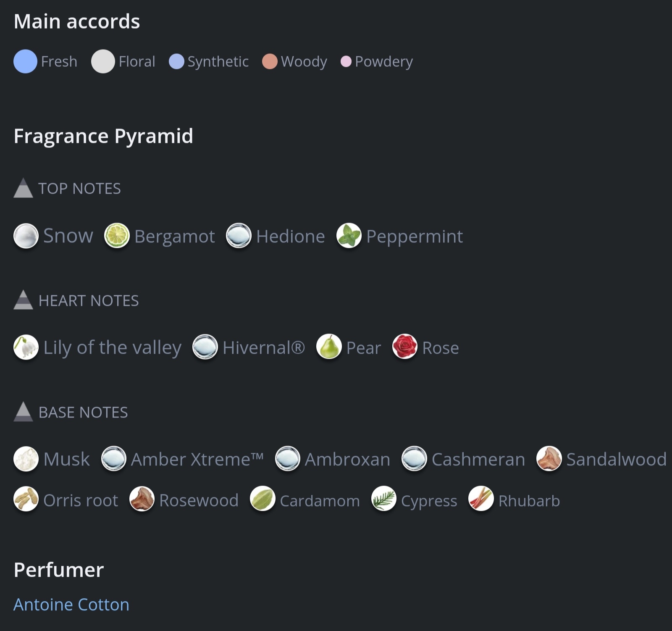Screen dimensions: 672x631
Task: Click the Lily of the valley icon
Action: tap(26, 347)
